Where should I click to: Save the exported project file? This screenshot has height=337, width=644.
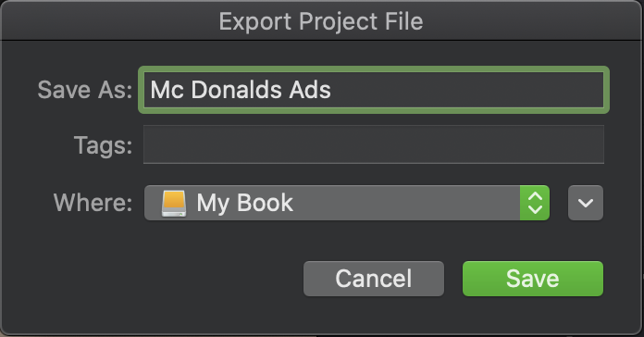[x=533, y=279]
